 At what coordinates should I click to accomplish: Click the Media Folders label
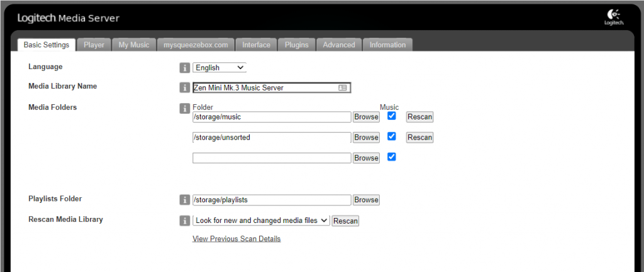point(53,107)
